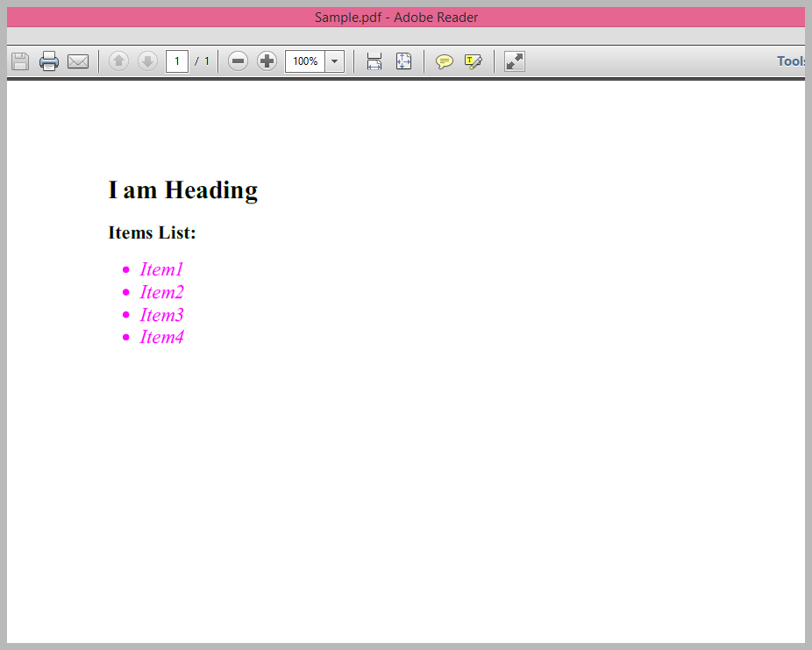
Task: Open the Tools pane
Action: (791, 61)
